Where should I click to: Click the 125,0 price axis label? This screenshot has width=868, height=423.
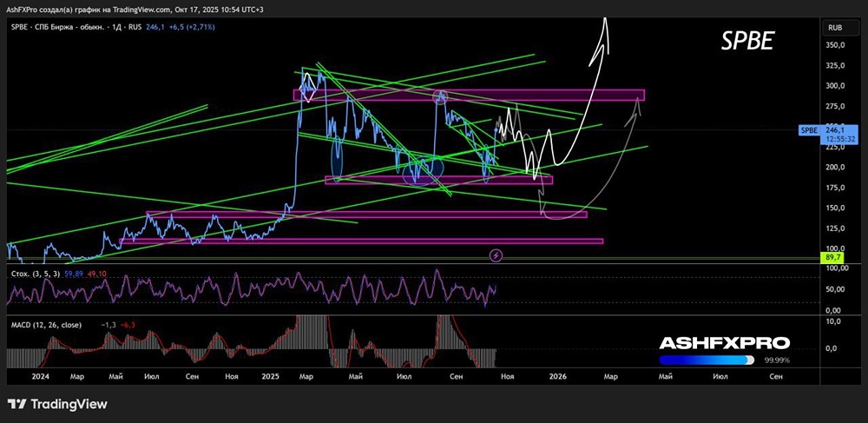[x=835, y=228]
